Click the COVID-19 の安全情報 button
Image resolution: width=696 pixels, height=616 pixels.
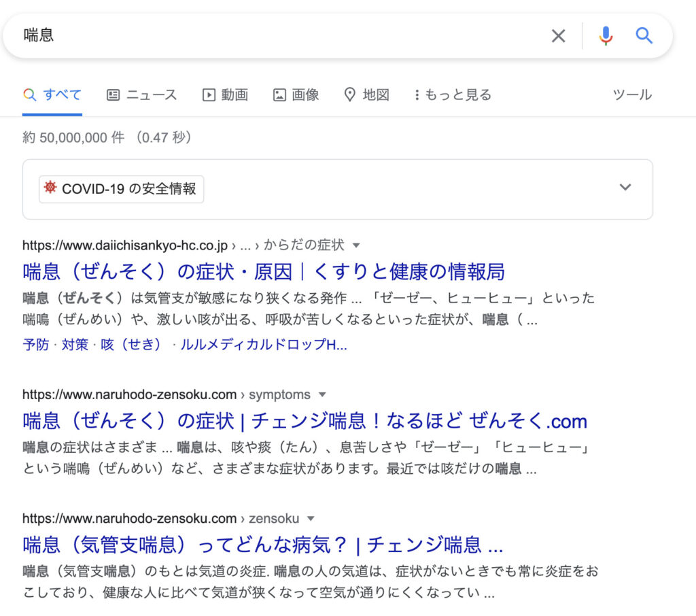(121, 189)
